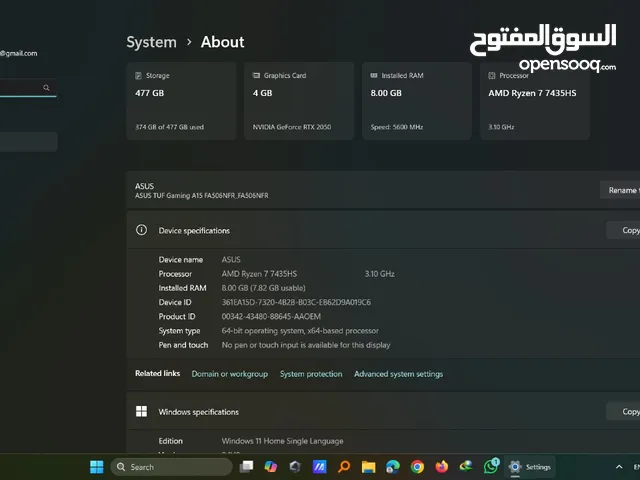Launch Copilot from the taskbar
This screenshot has width=640, height=480.
click(271, 467)
